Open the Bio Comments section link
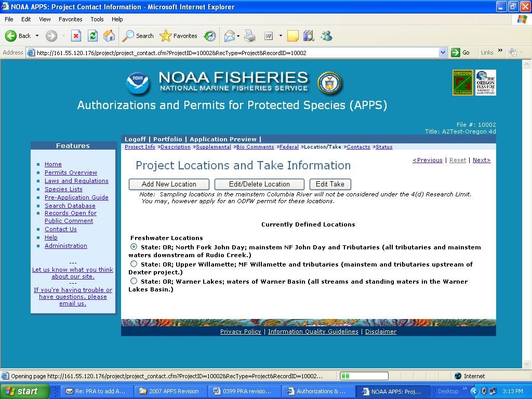The width and height of the screenshot is (532, 399). click(x=255, y=147)
